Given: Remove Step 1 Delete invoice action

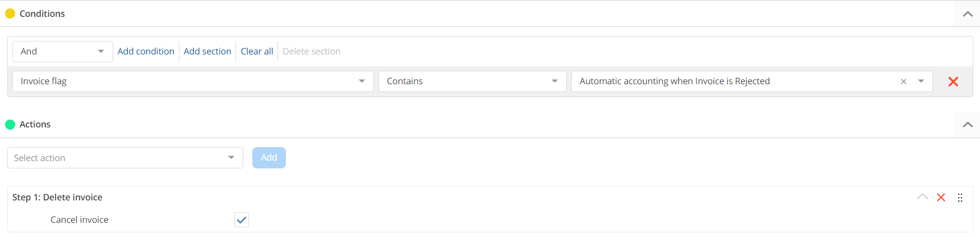Looking at the screenshot, I should tap(941, 197).
